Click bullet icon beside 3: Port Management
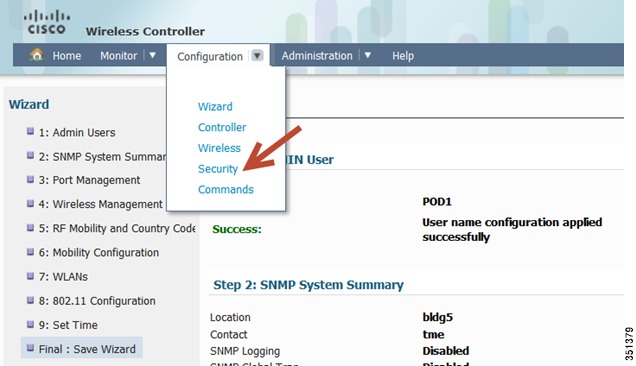The height and width of the screenshot is (366, 636). pos(30,179)
